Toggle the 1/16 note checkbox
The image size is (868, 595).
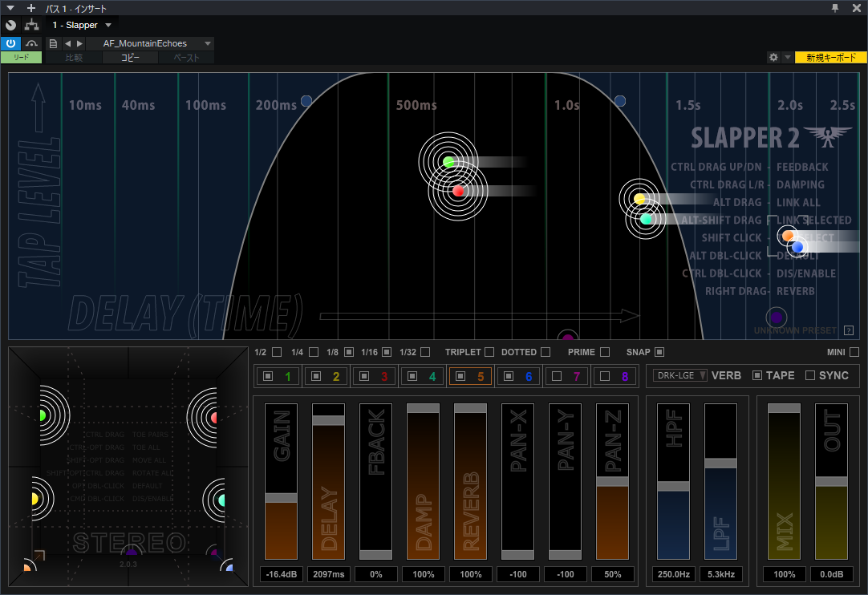pyautogui.click(x=387, y=352)
